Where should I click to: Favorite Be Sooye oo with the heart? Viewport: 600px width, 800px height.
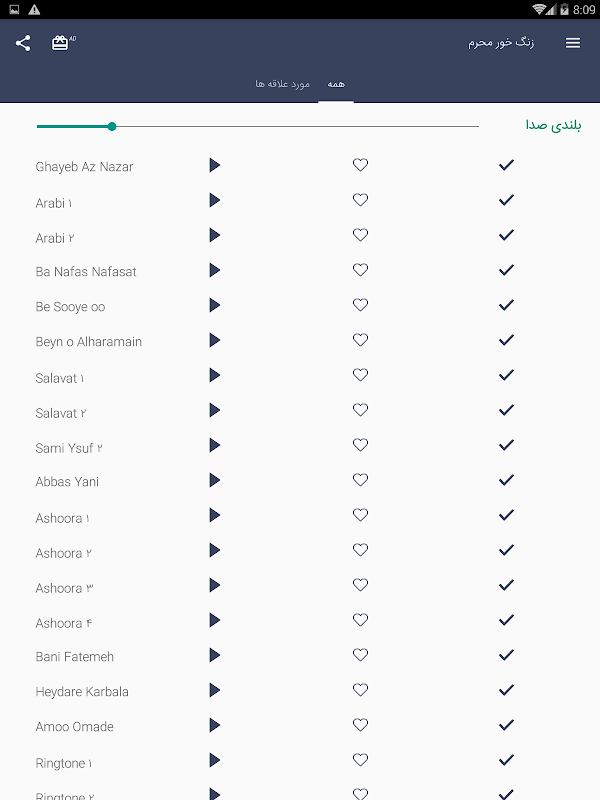[361, 305]
